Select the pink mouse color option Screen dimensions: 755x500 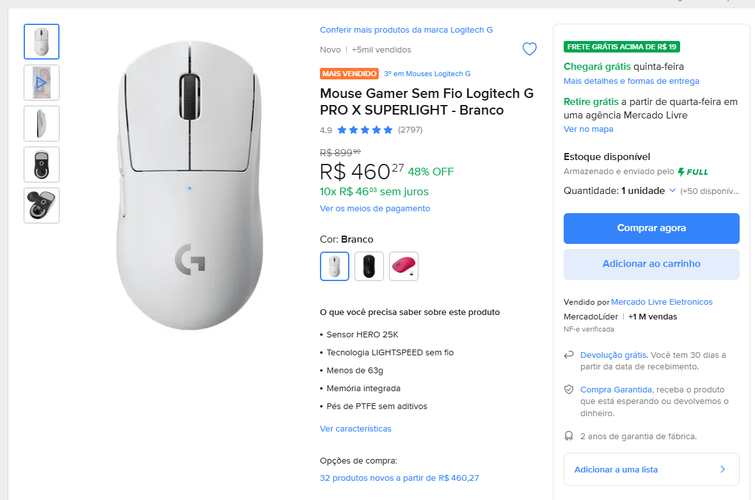coord(403,266)
